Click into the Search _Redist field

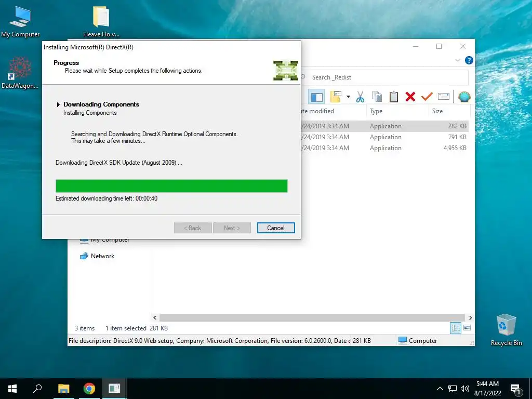(385, 77)
